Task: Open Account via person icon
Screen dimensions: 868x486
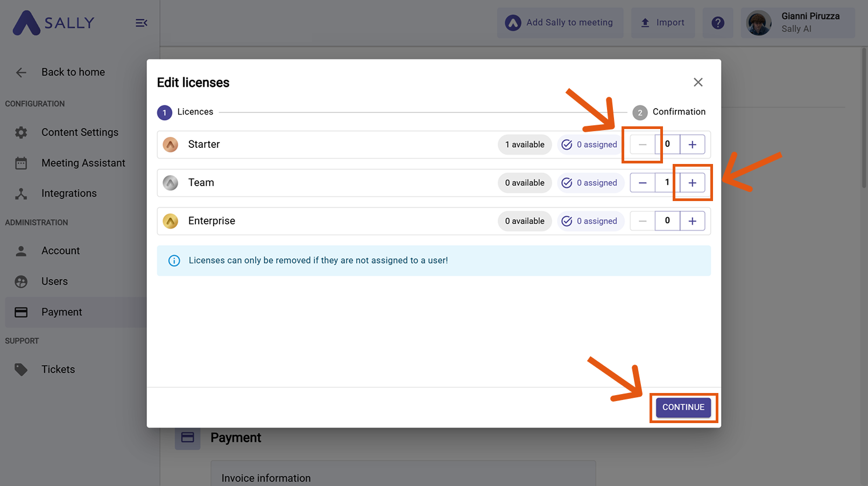Action: pos(21,251)
